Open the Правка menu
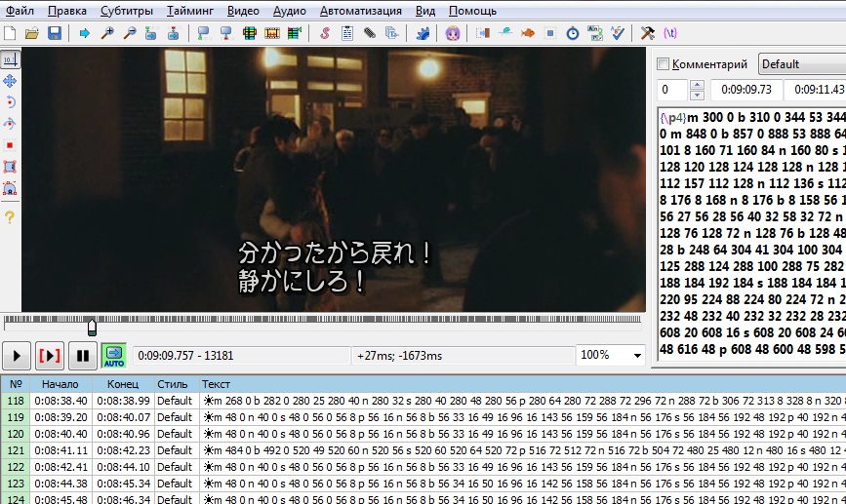Image resolution: width=846 pixels, height=504 pixels. click(67, 11)
